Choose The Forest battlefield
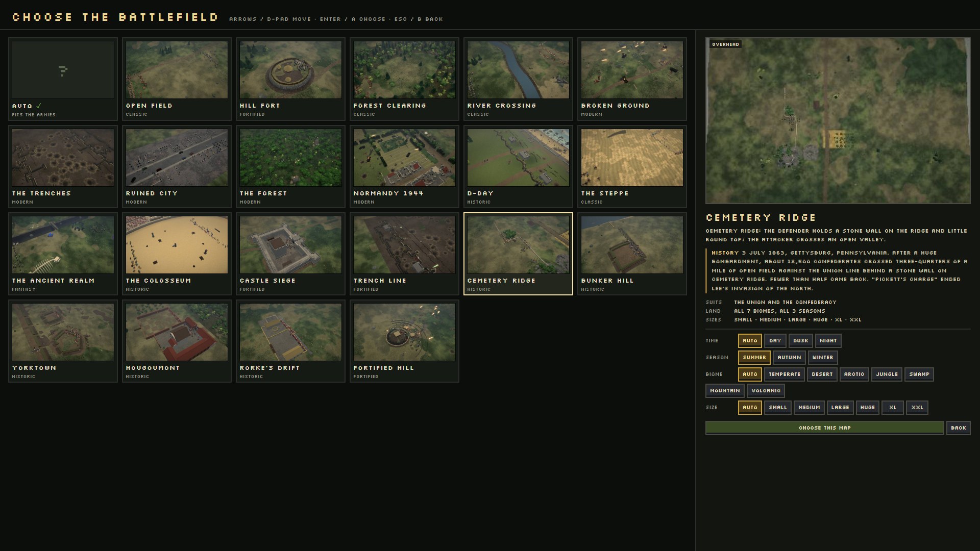 click(290, 167)
